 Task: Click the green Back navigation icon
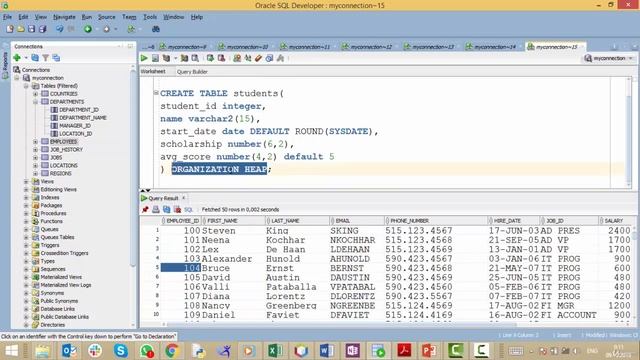(x=88, y=29)
